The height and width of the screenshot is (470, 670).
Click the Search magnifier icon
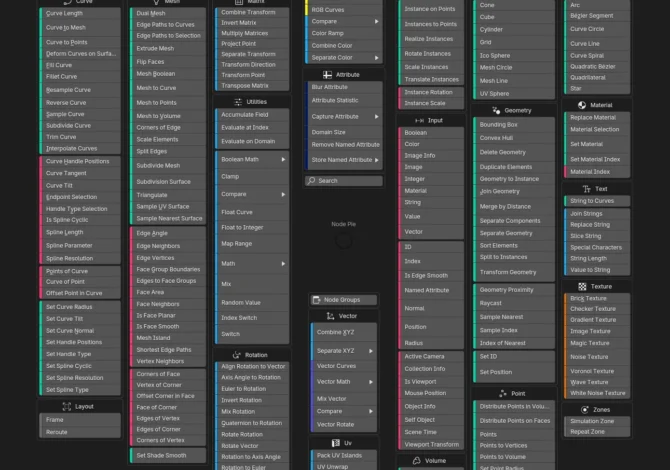coord(311,181)
